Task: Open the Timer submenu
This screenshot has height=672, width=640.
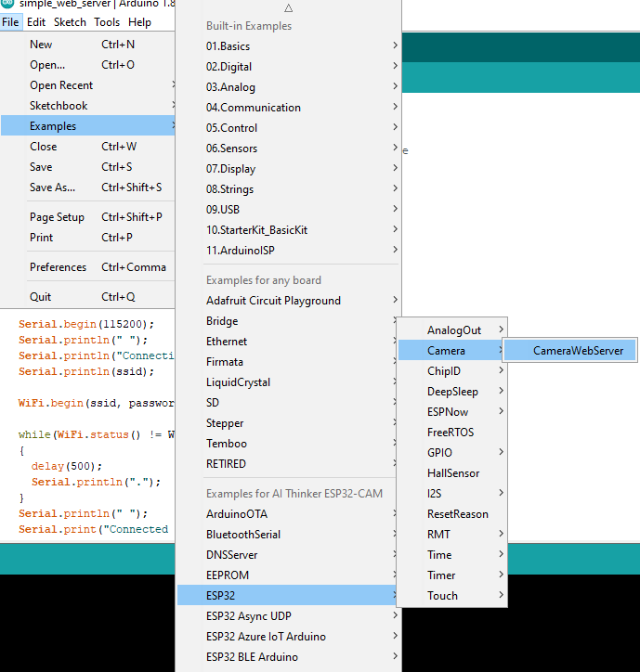Action: pyautogui.click(x=452, y=575)
